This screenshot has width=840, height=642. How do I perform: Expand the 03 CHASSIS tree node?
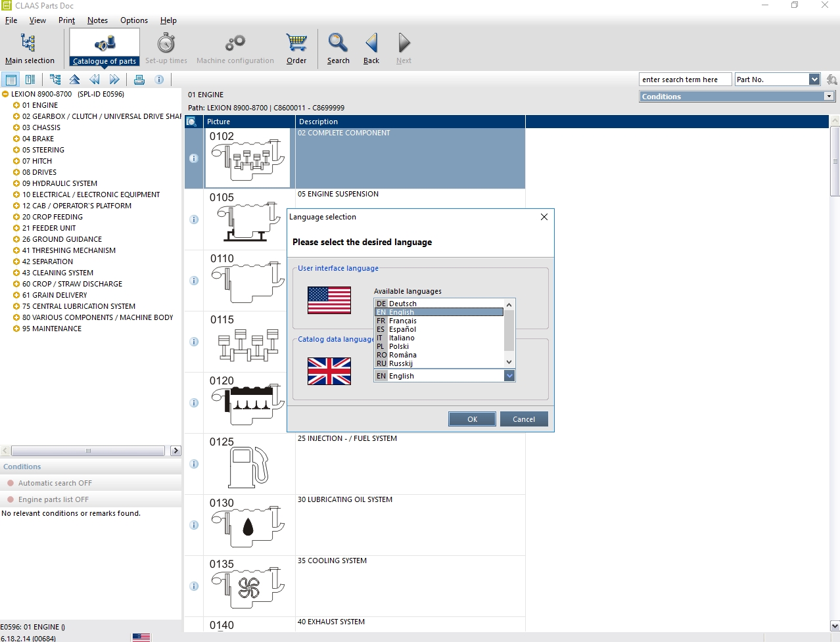pos(16,127)
